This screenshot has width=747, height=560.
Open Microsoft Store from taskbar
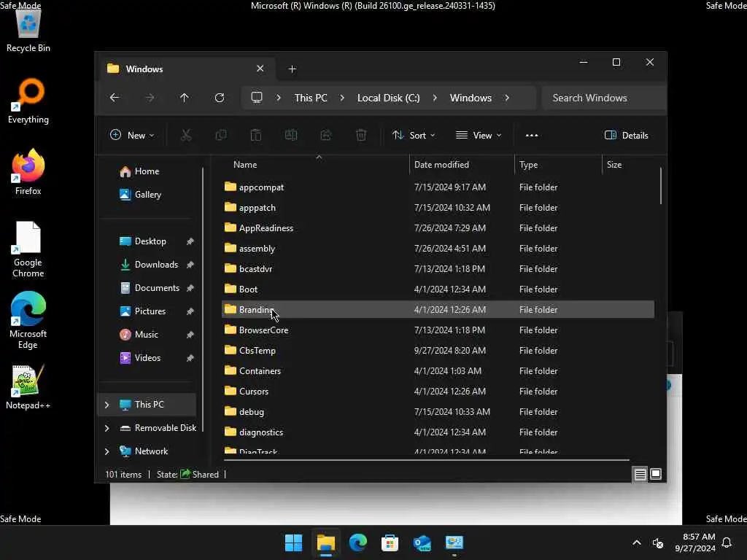(390, 542)
